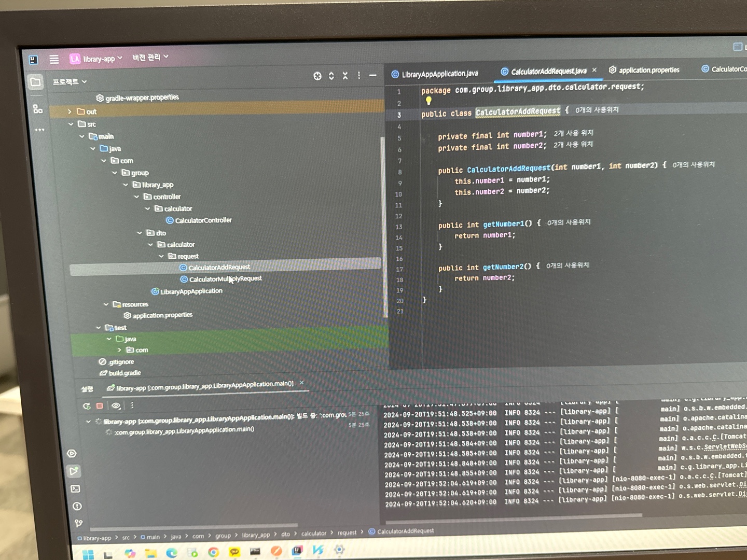Select LibraryAppApplication in project tree

point(187,291)
